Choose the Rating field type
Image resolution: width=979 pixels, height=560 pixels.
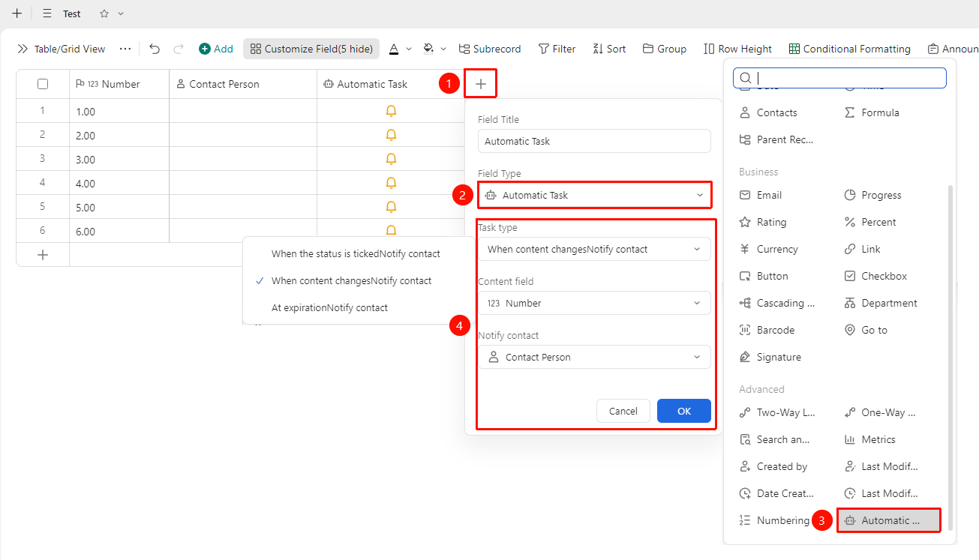(763, 222)
